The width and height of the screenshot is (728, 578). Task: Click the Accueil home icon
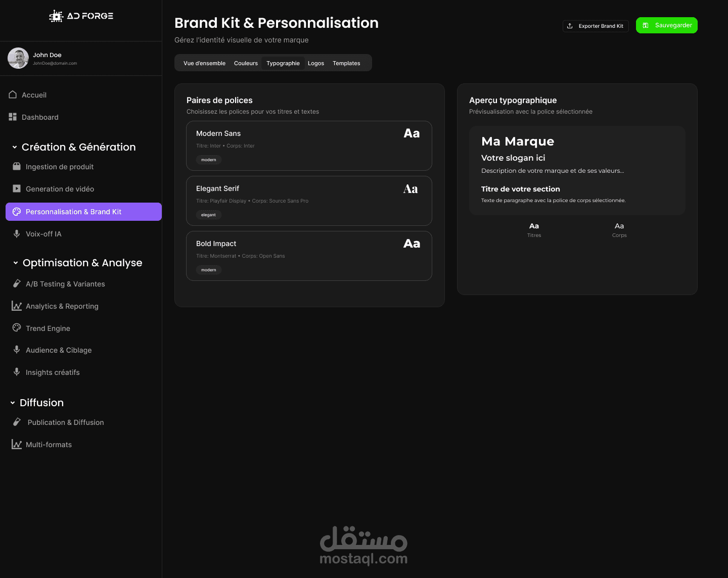click(x=13, y=95)
